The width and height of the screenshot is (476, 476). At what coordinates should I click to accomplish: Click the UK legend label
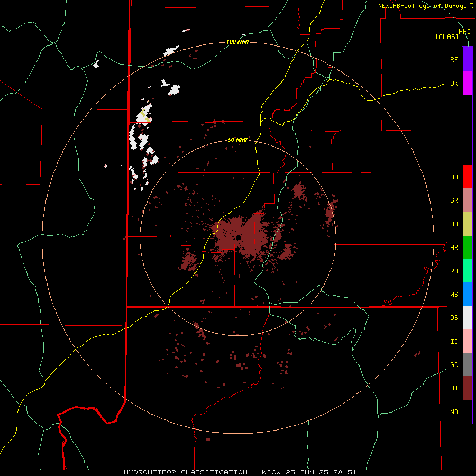click(454, 83)
